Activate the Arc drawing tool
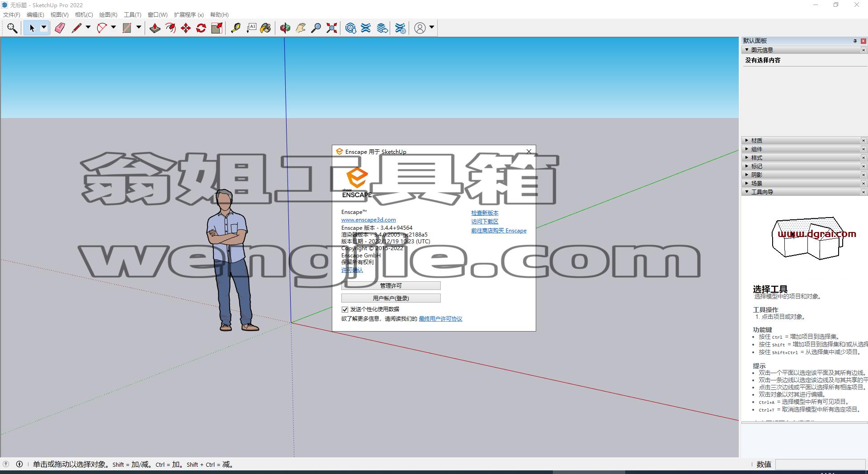 (x=102, y=28)
